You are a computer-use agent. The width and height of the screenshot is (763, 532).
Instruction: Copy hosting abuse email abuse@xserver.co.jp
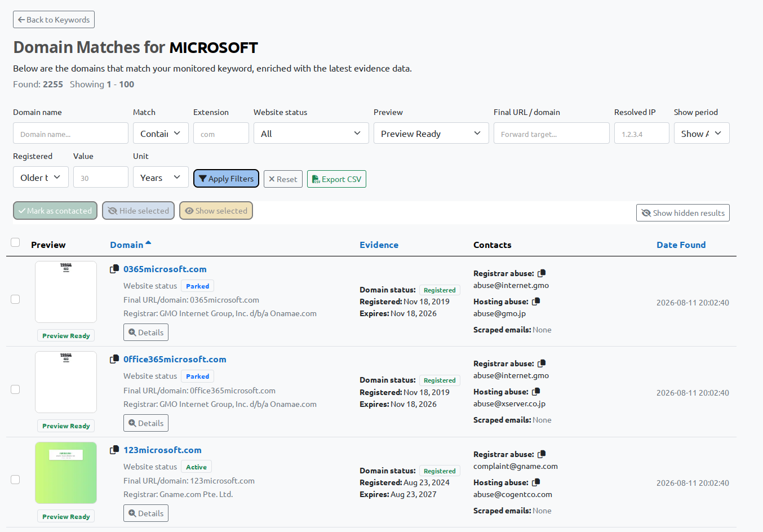coord(536,392)
